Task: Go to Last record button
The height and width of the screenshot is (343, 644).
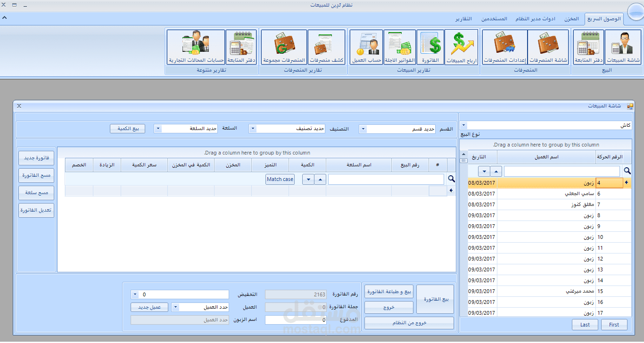Action: coord(585,325)
